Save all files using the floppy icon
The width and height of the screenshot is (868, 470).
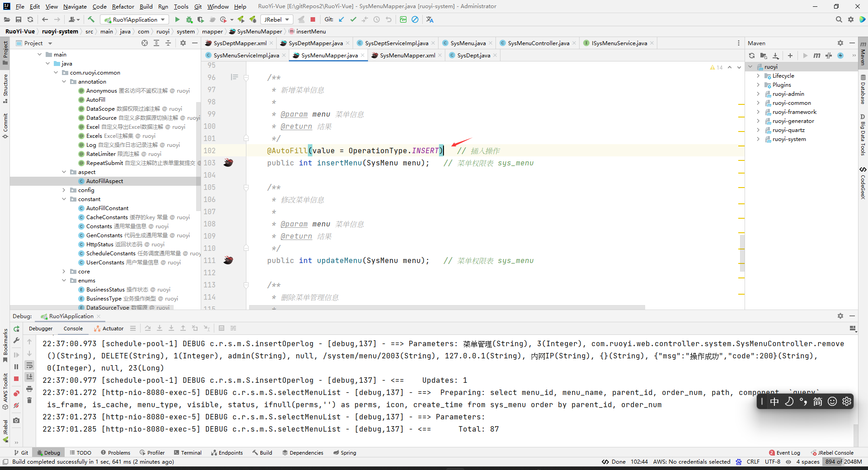pos(19,19)
